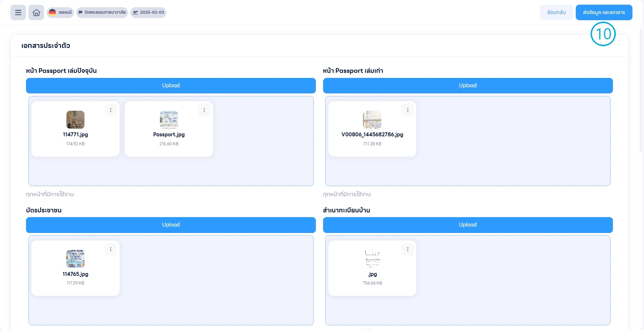Image resolution: width=644 pixels, height=330 pixels.
Task: Select the 114771.jpg thumbnail
Action: [75, 120]
